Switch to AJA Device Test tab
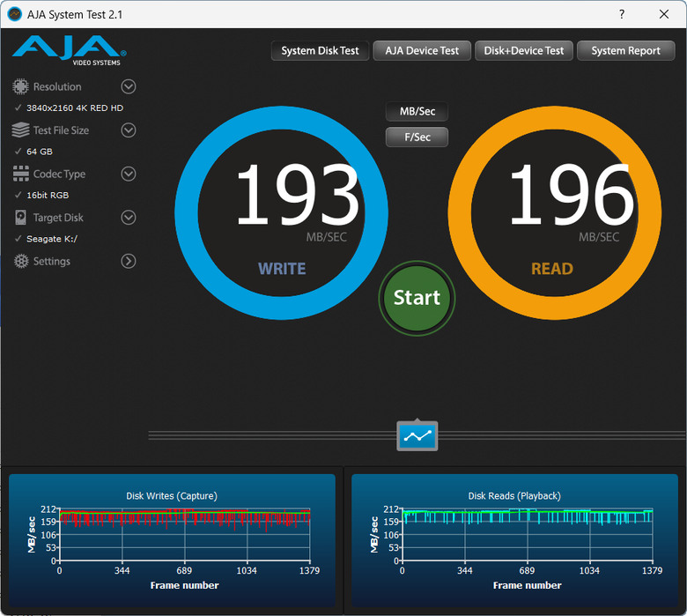Viewport: 687px width, 616px height. coord(422,51)
